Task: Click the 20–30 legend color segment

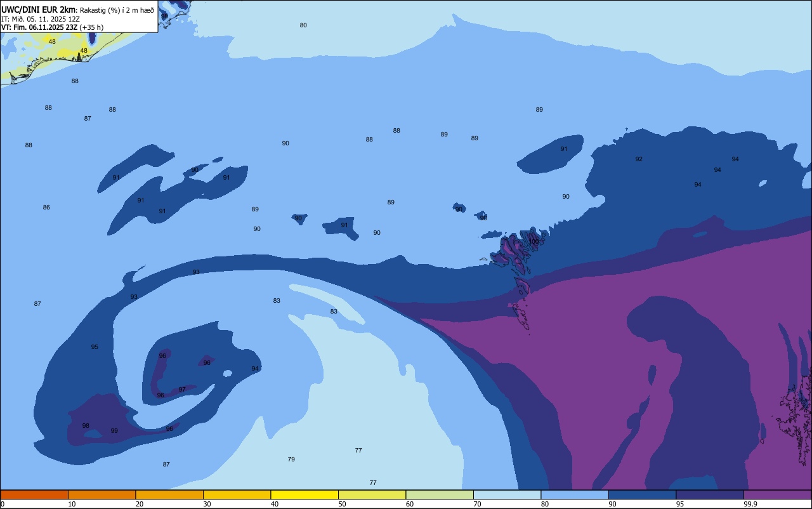Action: coord(169,494)
